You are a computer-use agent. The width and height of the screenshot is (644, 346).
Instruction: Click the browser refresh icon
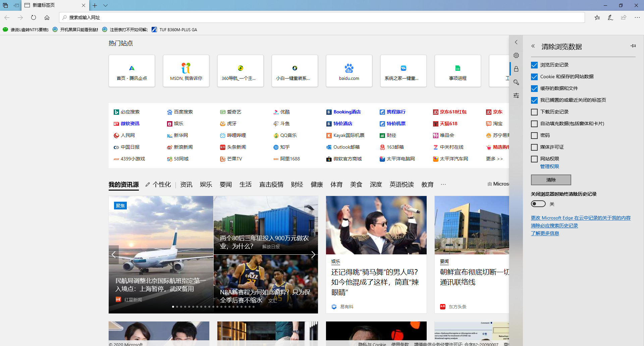point(34,17)
